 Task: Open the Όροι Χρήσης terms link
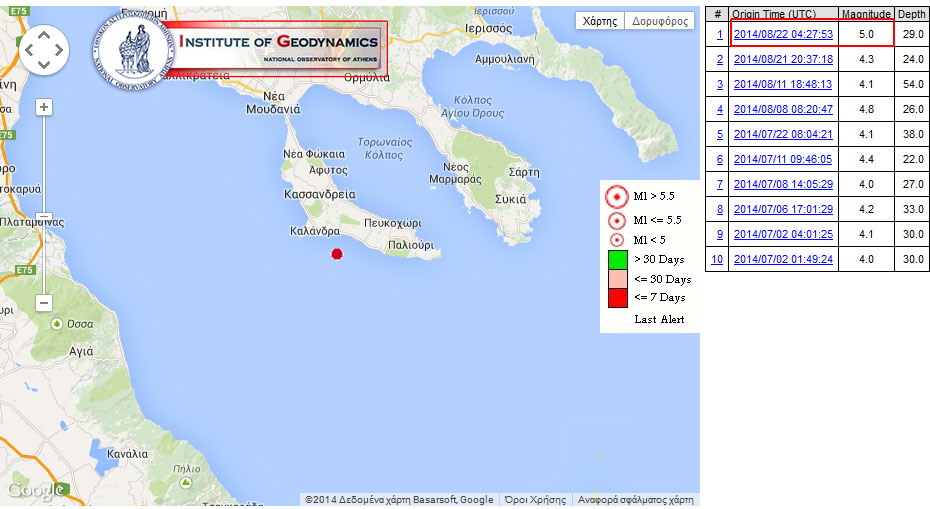tap(535, 500)
